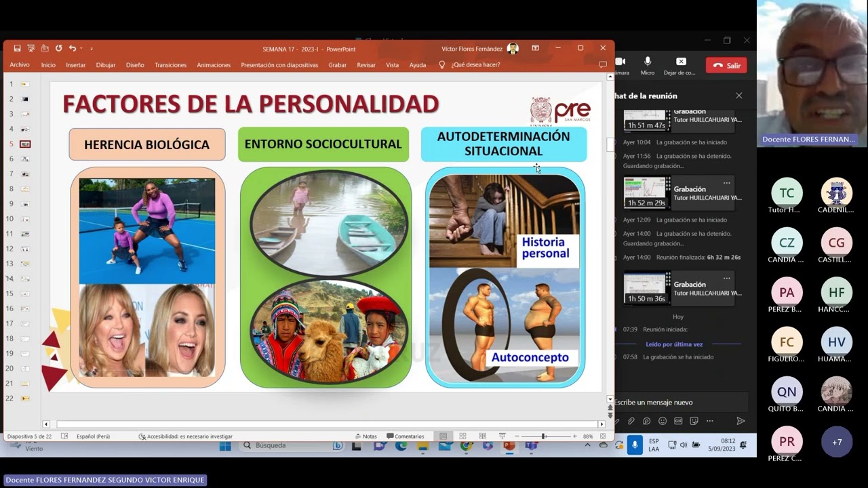
Task: Click the Redo/repeat icon in quick access toolbar
Action: [59, 49]
